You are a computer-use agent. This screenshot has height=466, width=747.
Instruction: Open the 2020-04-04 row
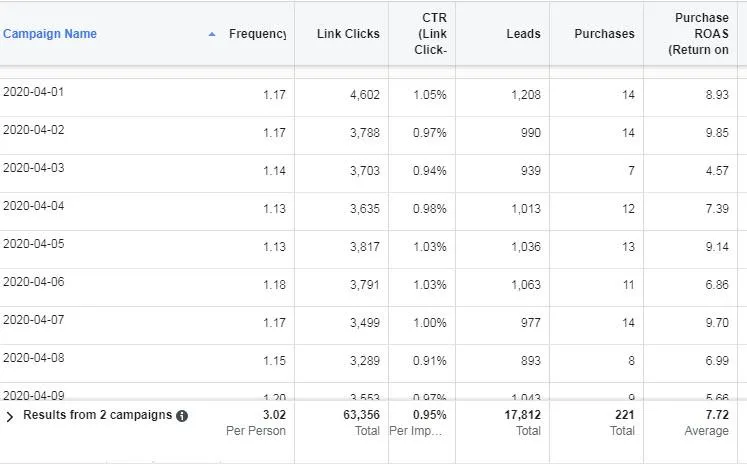[34, 206]
